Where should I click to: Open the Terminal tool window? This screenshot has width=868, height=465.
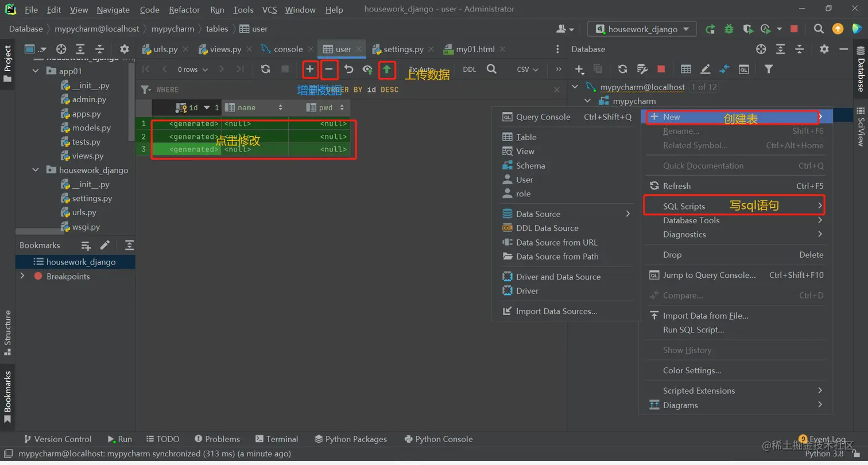[277, 439]
